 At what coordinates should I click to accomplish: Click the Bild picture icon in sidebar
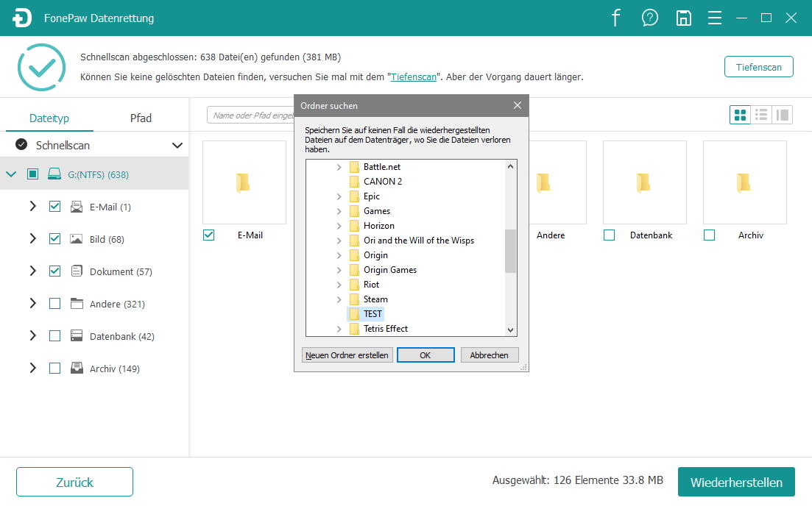tap(77, 239)
